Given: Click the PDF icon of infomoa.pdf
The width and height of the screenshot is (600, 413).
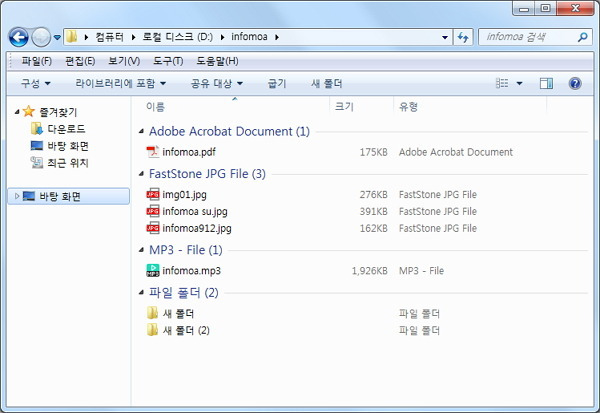Looking at the screenshot, I should [153, 152].
